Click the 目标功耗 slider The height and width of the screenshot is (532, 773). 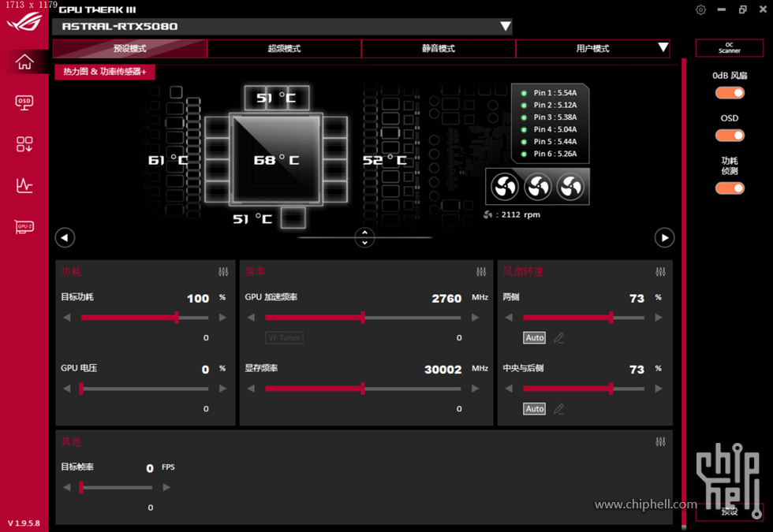click(x=145, y=318)
